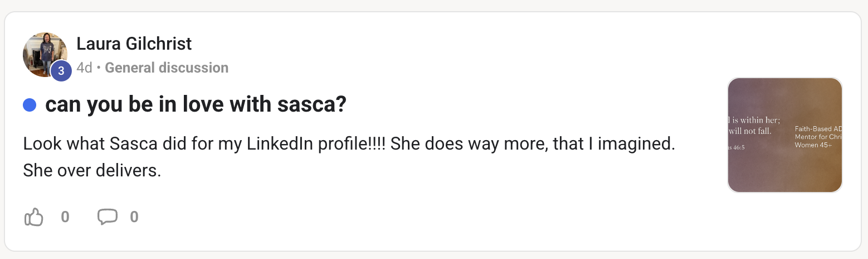Click the 4d post timestamp
This screenshot has height=259, width=868.
tap(84, 68)
